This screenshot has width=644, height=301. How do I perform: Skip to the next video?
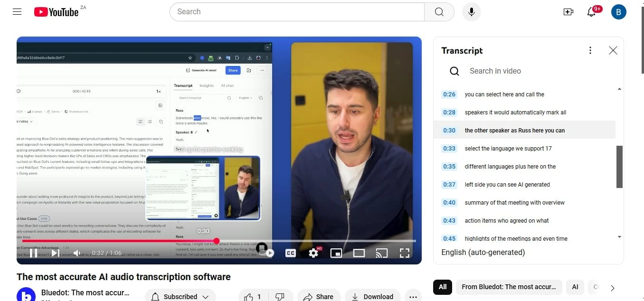click(x=55, y=253)
